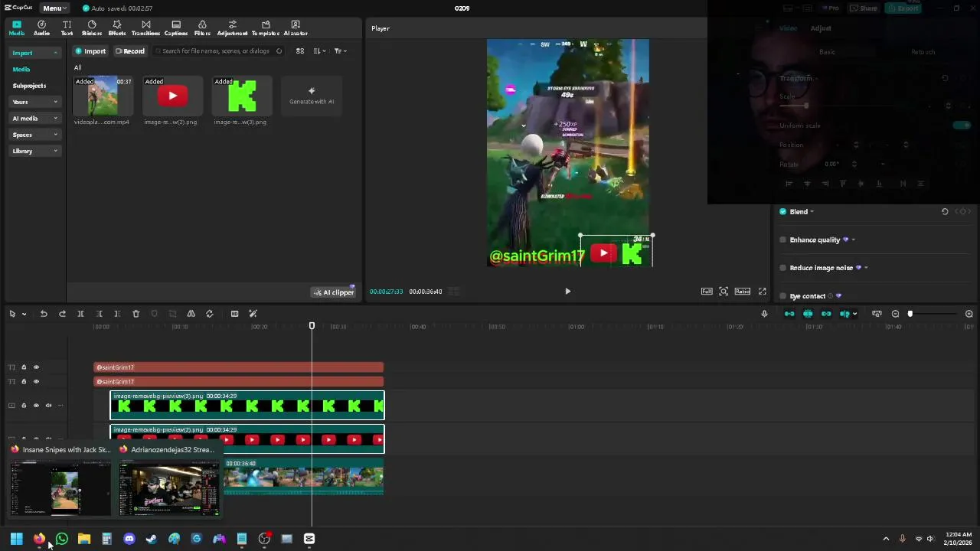Select Media in the sidebar
The height and width of the screenshot is (551, 980).
pos(21,69)
